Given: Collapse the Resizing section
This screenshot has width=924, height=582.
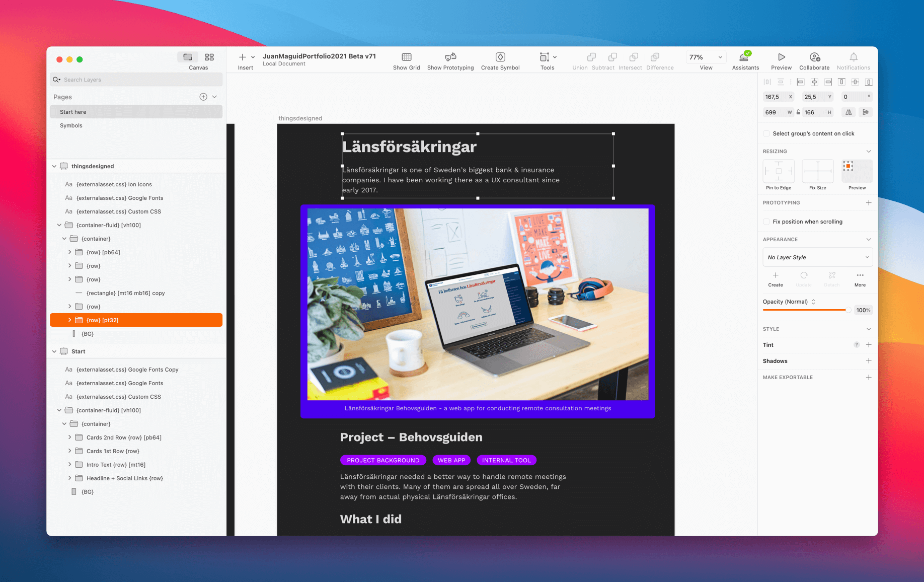Looking at the screenshot, I should click(x=869, y=152).
